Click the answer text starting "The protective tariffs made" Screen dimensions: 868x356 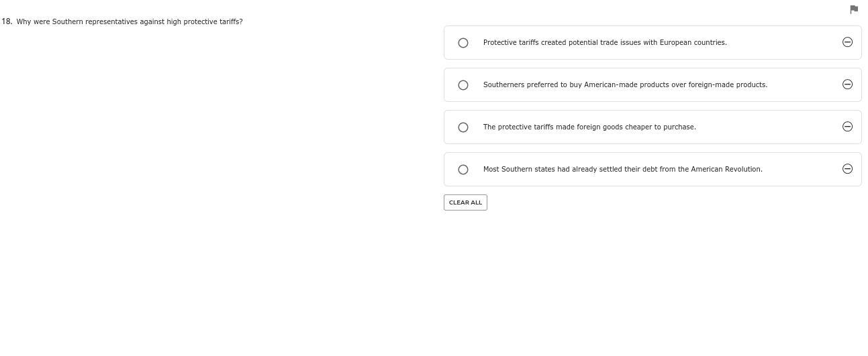pos(589,127)
